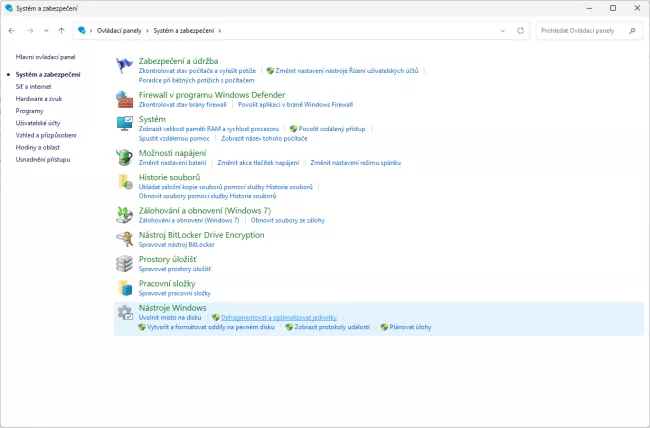
Task: Open the Historie souborů folder icon
Action: 124,182
